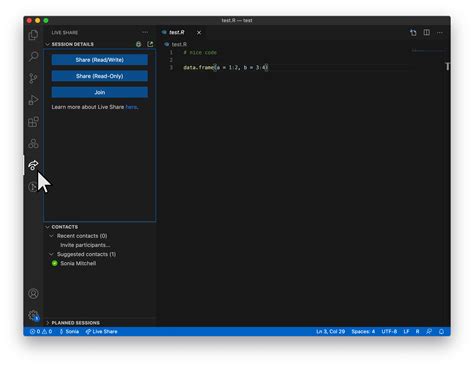Viewport: 474px width, 367px height.
Task: Click Ln 3, Col 29 in status bar
Action: pyautogui.click(x=330, y=331)
